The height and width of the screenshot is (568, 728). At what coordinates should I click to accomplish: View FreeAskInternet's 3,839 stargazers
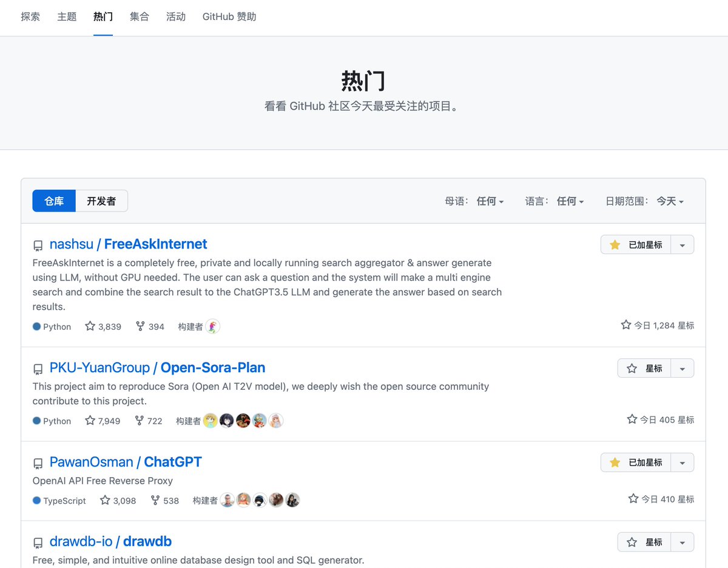click(x=103, y=326)
